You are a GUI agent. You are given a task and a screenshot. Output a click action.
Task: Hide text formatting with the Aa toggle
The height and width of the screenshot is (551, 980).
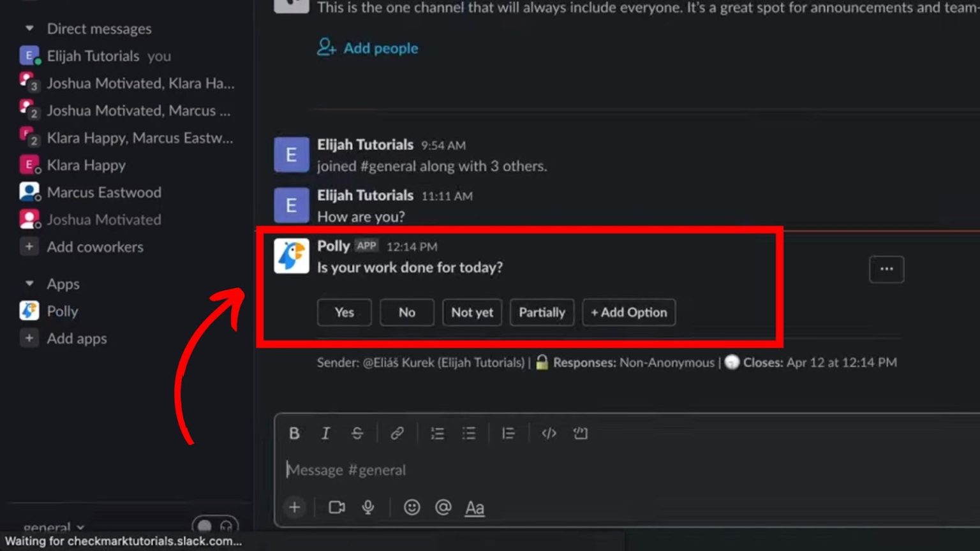point(475,508)
